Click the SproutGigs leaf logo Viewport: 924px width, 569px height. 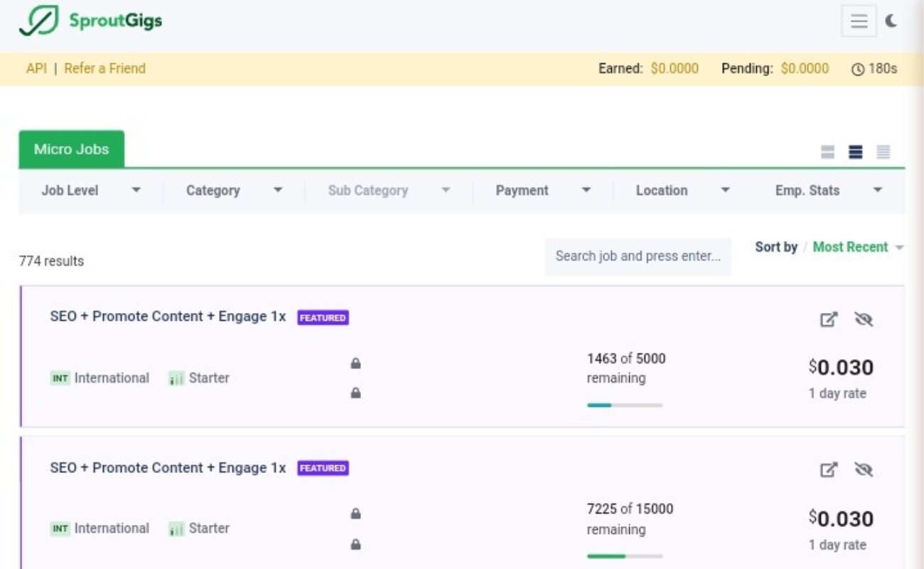pos(39,21)
